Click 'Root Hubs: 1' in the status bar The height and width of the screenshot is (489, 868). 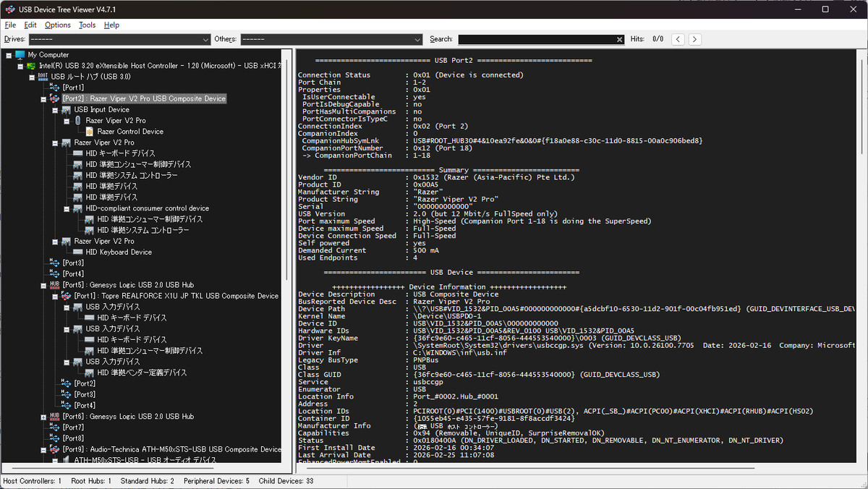tap(90, 481)
